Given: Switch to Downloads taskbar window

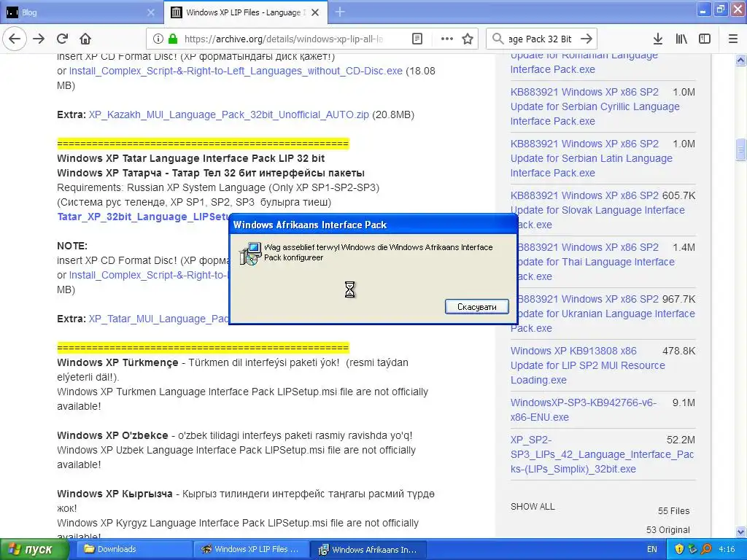Looking at the screenshot, I should point(134,549).
